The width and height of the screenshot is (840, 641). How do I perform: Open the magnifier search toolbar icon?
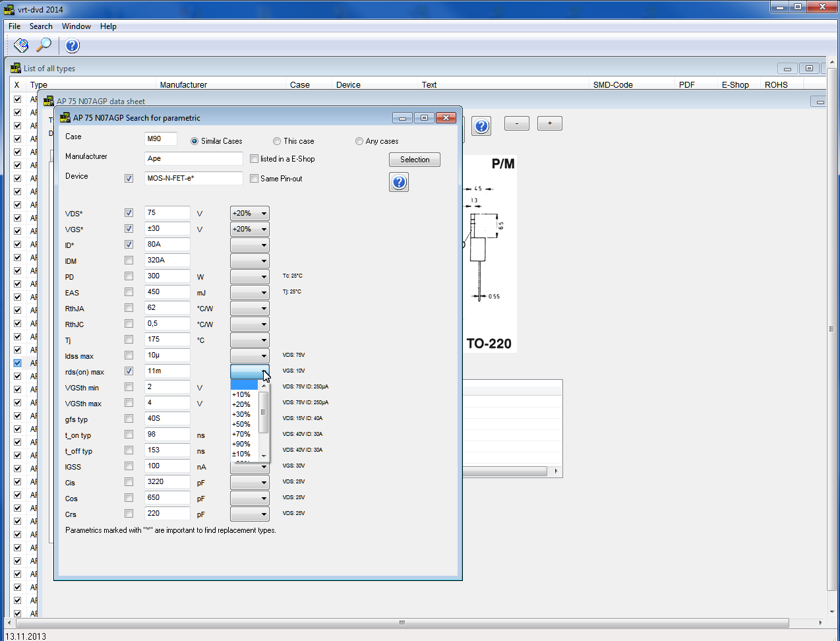pos(44,45)
